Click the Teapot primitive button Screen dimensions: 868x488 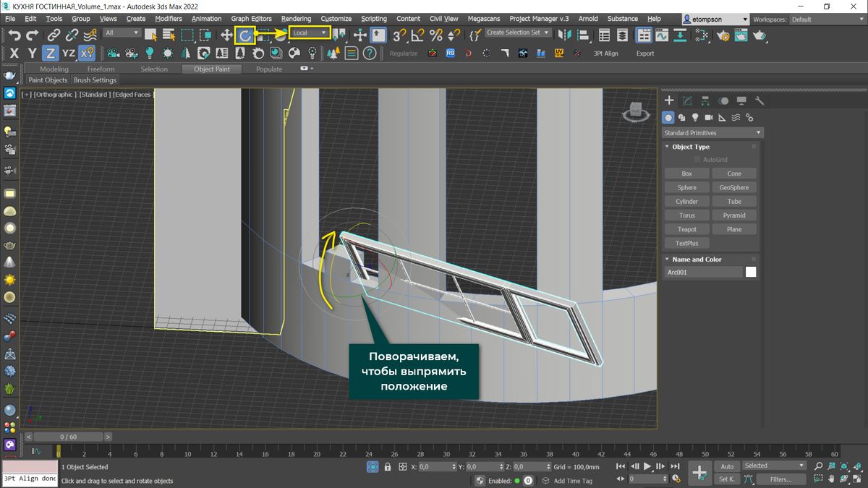pyautogui.click(x=686, y=229)
